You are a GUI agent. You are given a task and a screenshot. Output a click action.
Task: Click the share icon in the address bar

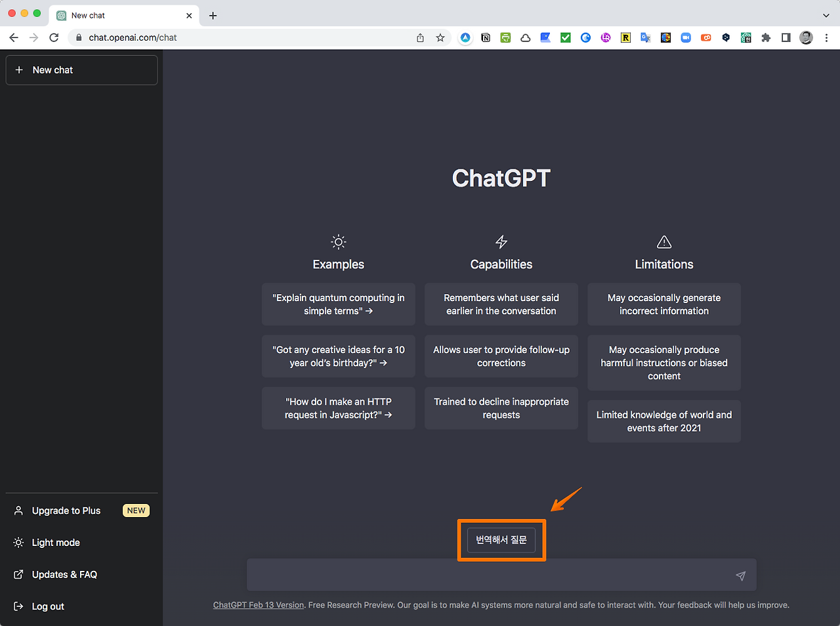point(420,37)
